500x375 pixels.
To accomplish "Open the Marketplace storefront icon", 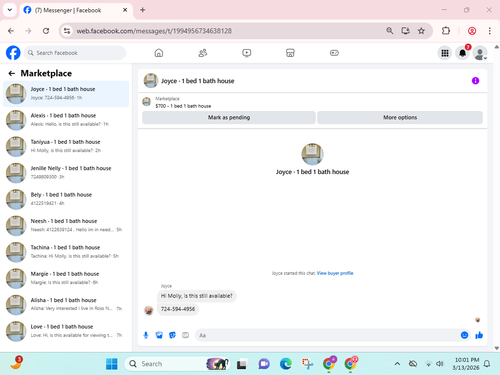I will click(290, 53).
